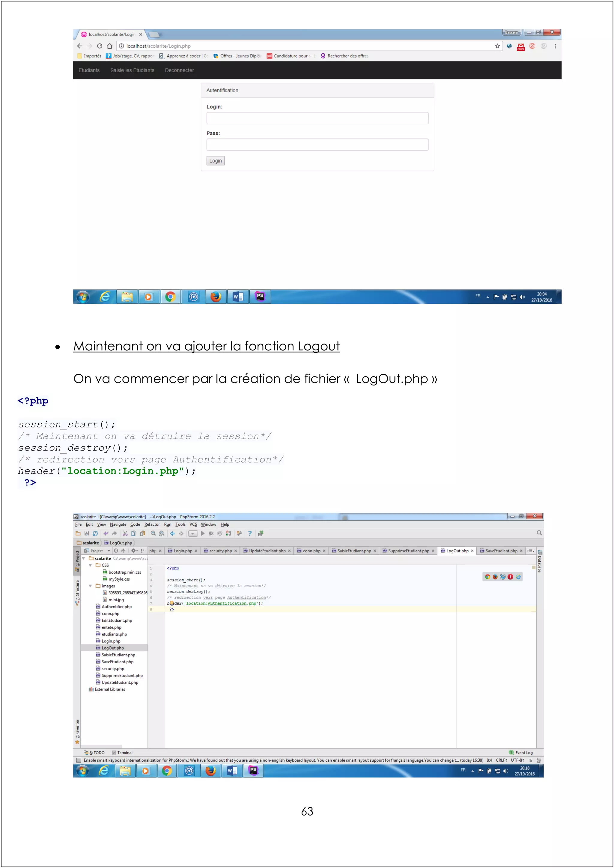Close the LogOut.php editor tab
The height and width of the screenshot is (868, 614).
472,551
